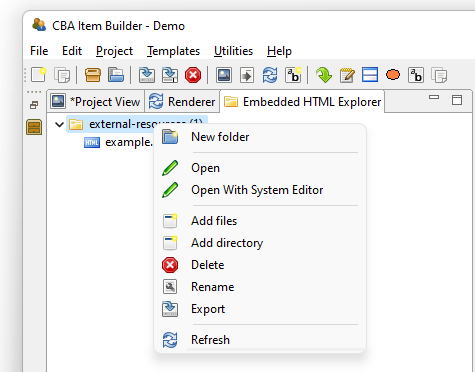Click the copy pages toolbar icon
The height and width of the screenshot is (372, 475).
pyautogui.click(x=62, y=75)
